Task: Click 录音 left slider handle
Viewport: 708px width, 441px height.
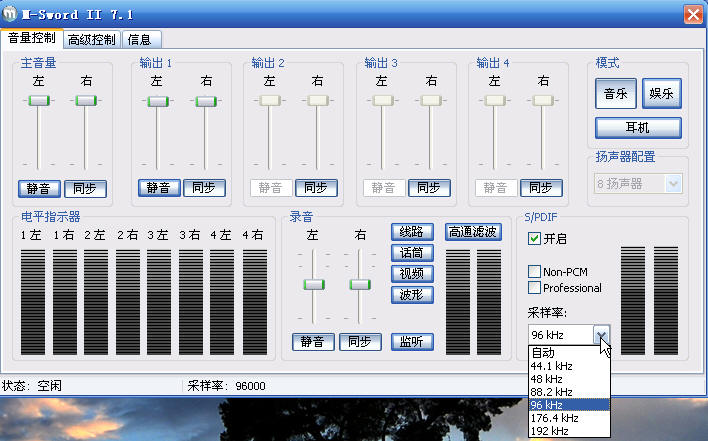Action: [x=314, y=284]
